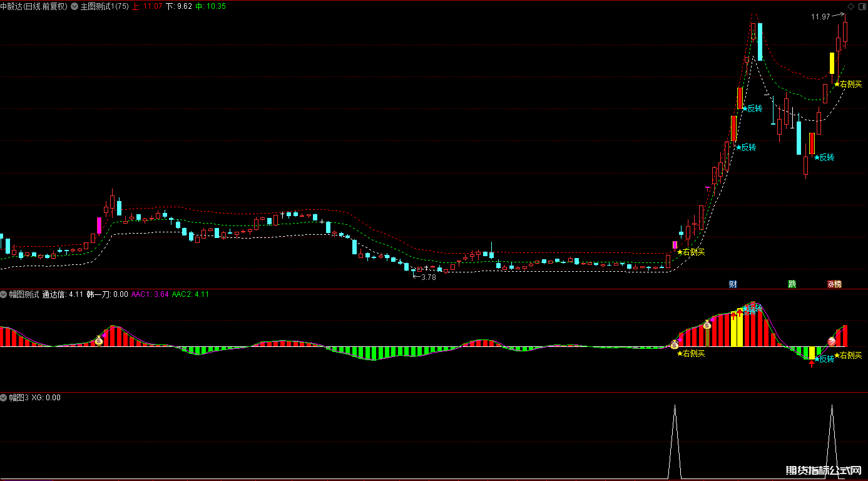Select the yellow candlestick in main chart

[832, 63]
